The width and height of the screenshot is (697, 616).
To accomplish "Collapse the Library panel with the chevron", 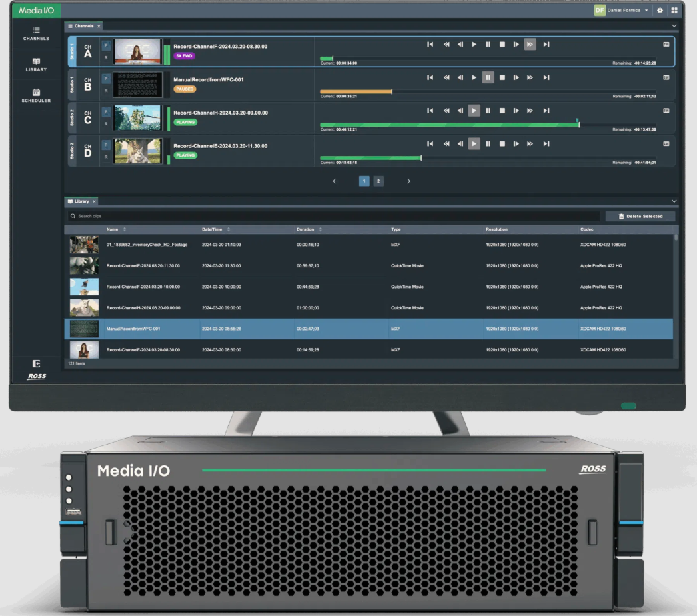I will point(674,201).
